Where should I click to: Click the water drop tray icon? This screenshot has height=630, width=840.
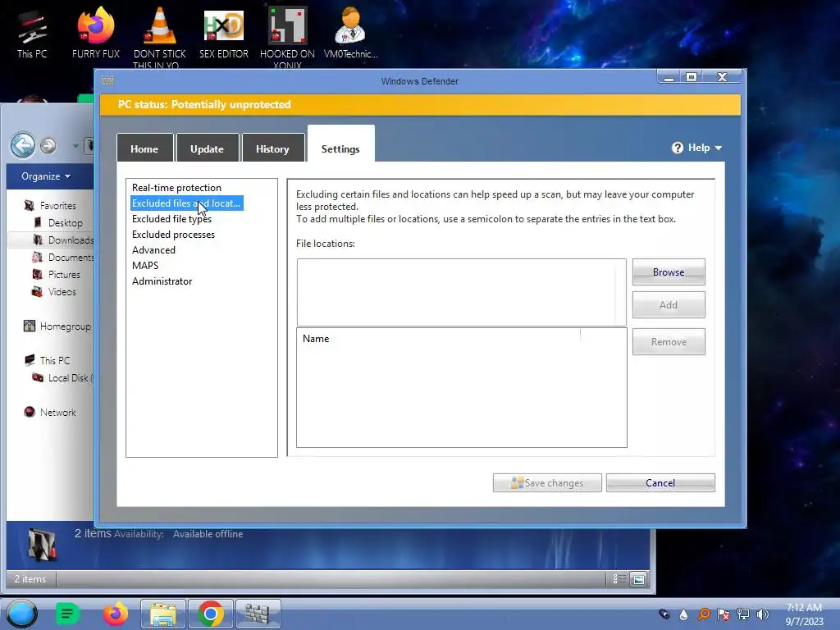tap(683, 614)
